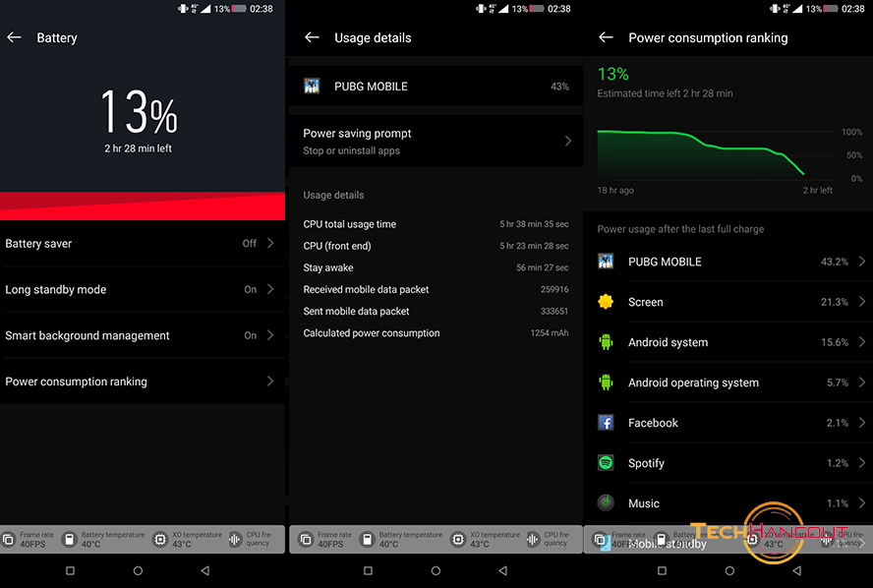Tap the Android system entry name
Screen dimensions: 873x588
click(x=669, y=342)
